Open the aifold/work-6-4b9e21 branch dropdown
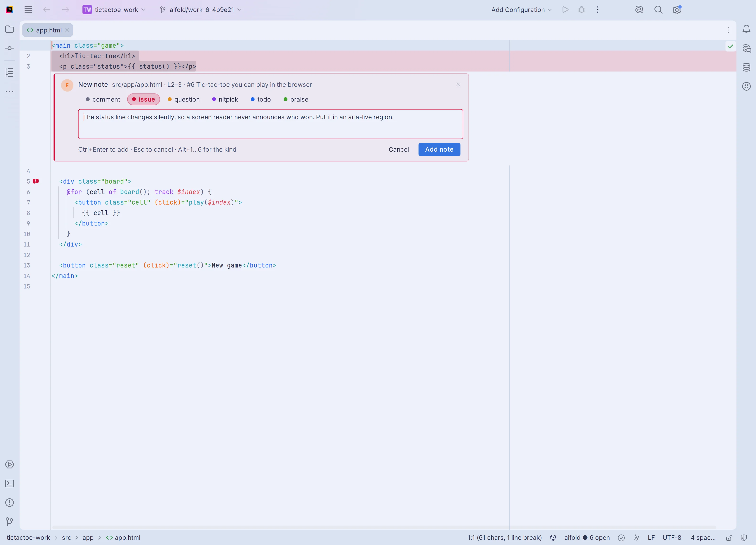The image size is (756, 545). tap(201, 10)
